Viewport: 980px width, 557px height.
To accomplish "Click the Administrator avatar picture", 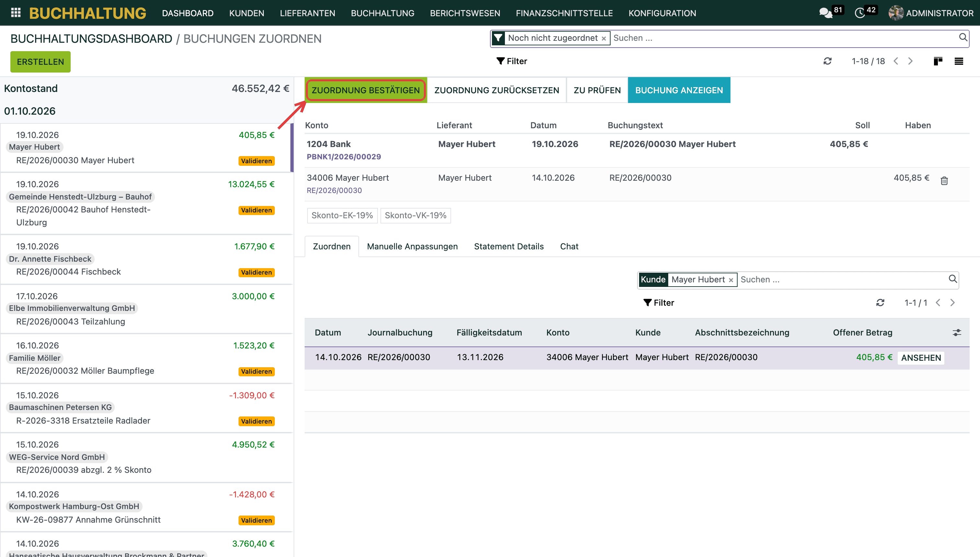I will point(896,13).
